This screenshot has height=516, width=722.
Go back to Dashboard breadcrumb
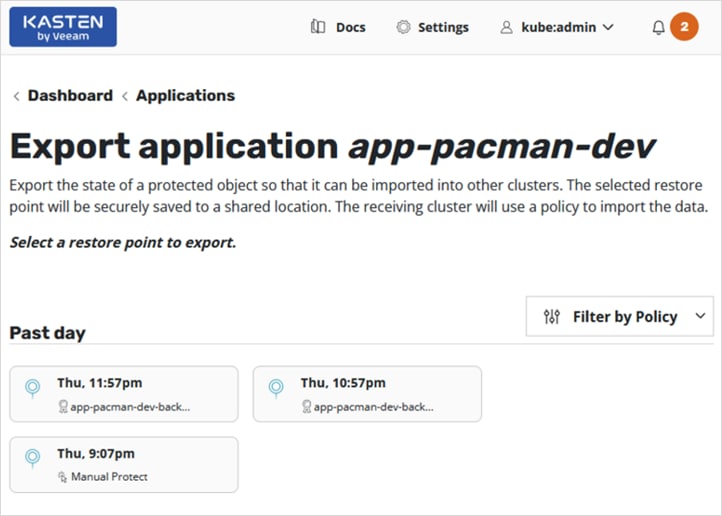70,95
